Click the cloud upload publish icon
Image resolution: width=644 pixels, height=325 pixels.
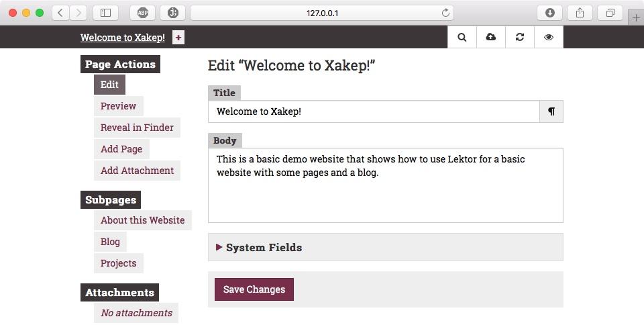(491, 37)
